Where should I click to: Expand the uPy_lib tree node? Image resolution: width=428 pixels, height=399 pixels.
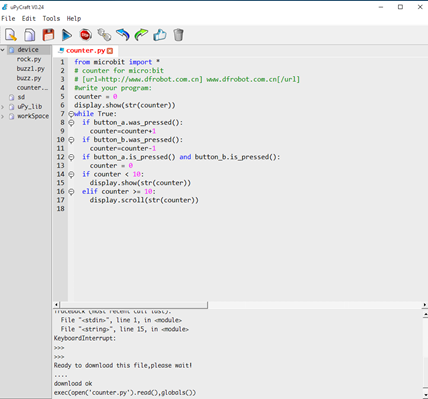click(x=3, y=107)
